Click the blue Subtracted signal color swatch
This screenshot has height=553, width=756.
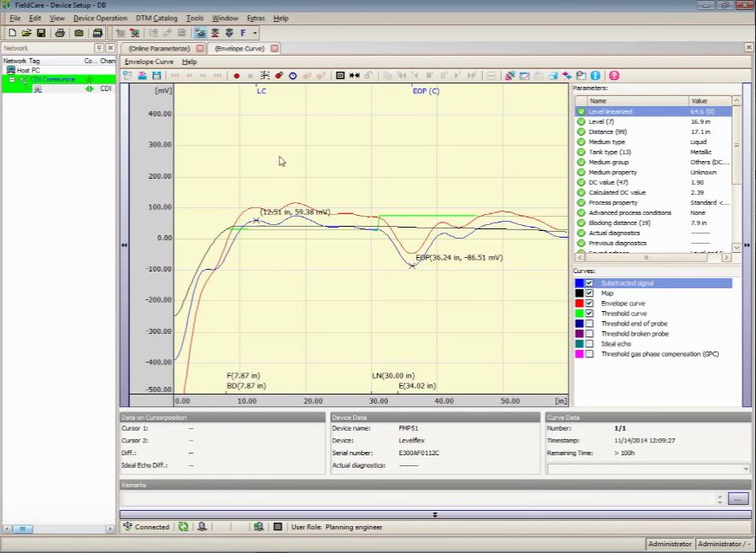tap(579, 283)
